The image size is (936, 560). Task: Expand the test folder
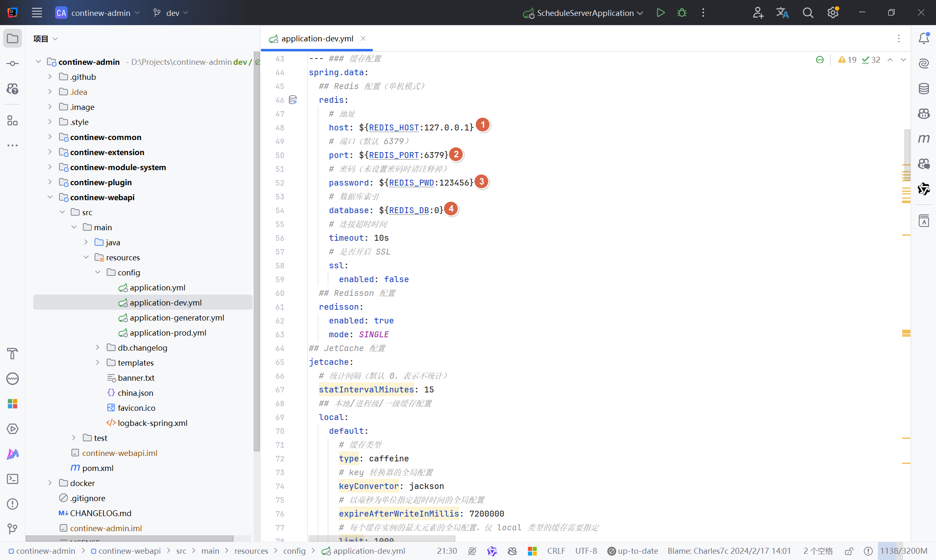tap(74, 438)
